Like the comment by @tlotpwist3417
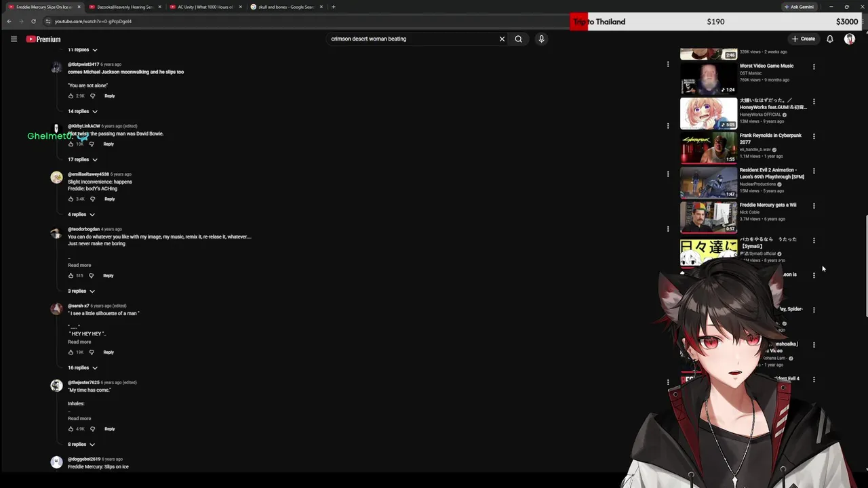 click(x=71, y=96)
